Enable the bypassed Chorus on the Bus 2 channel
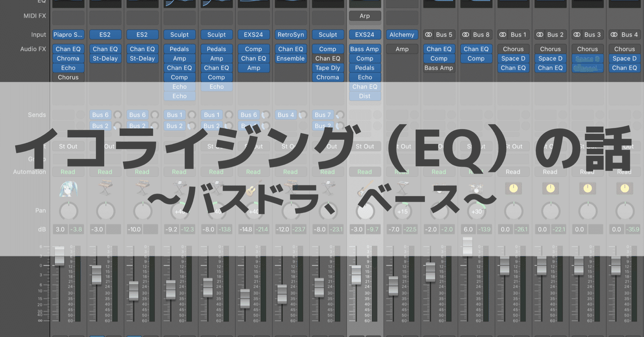Viewport: 644px width, 337px height. click(550, 49)
